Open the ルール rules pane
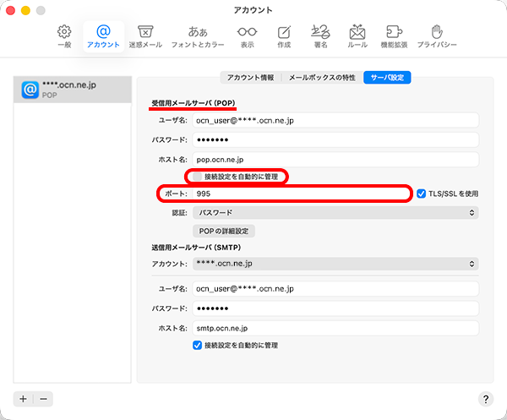Viewport: 507px width, 420px height. [x=357, y=35]
